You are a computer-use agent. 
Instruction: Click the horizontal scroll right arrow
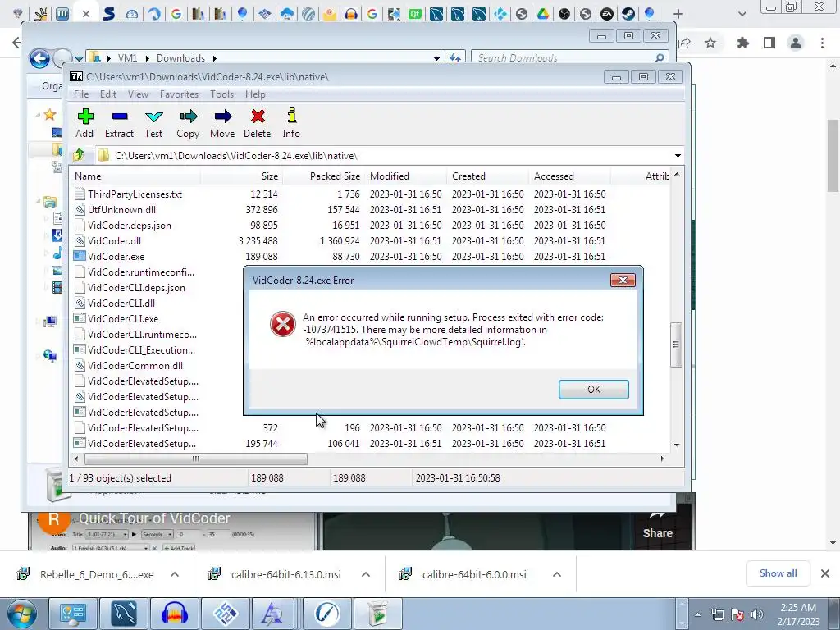pyautogui.click(x=663, y=459)
